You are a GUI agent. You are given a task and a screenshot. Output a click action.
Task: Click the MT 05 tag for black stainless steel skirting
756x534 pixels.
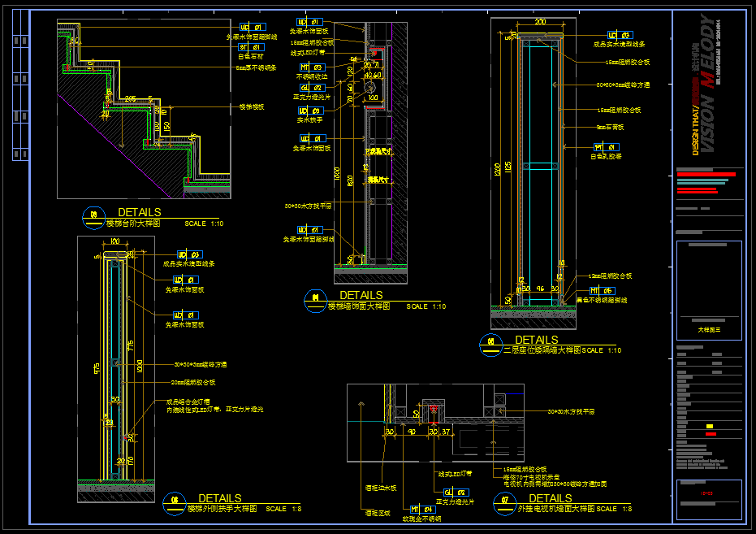coord(602,290)
